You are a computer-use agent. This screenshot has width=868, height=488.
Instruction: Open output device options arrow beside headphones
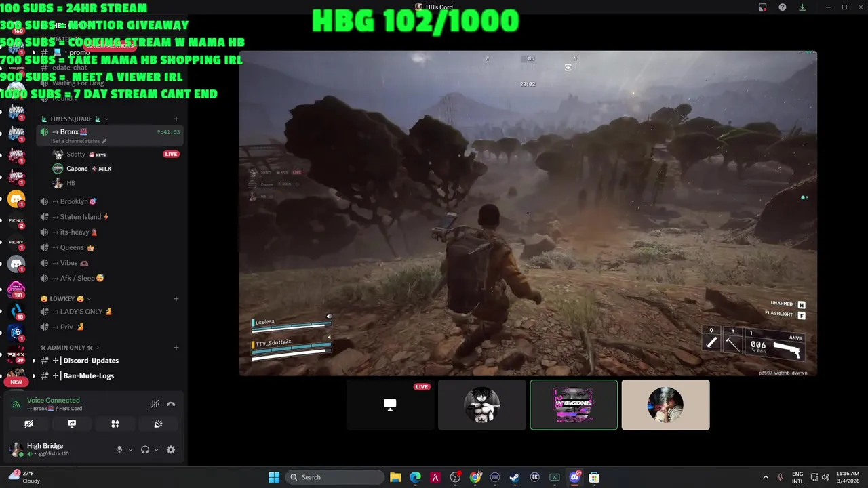[156, 449]
